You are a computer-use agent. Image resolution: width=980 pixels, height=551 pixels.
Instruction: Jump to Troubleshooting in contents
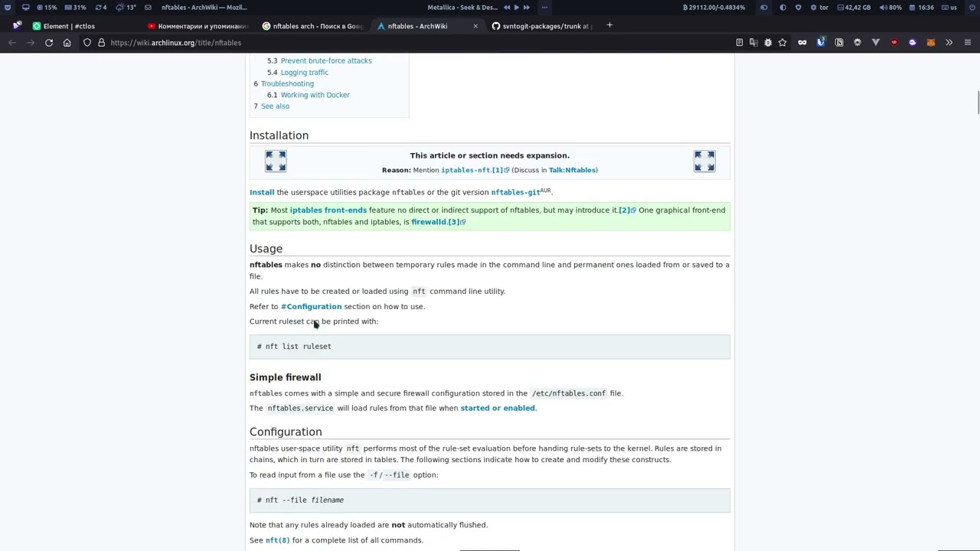287,83
